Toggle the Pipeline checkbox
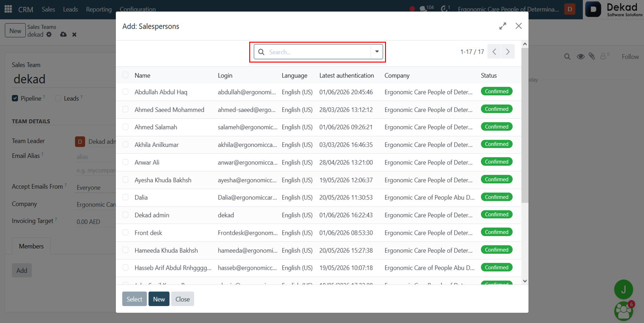This screenshot has height=323, width=644. click(x=15, y=98)
